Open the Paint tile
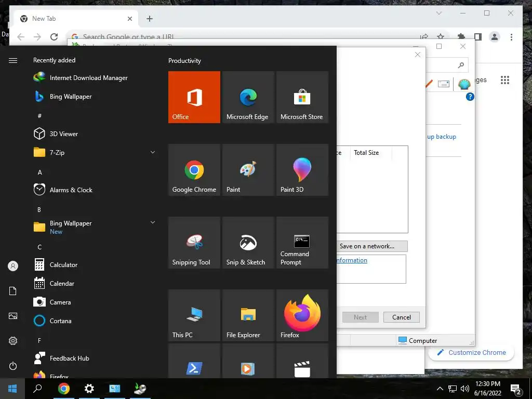The height and width of the screenshot is (399, 532). (248, 170)
